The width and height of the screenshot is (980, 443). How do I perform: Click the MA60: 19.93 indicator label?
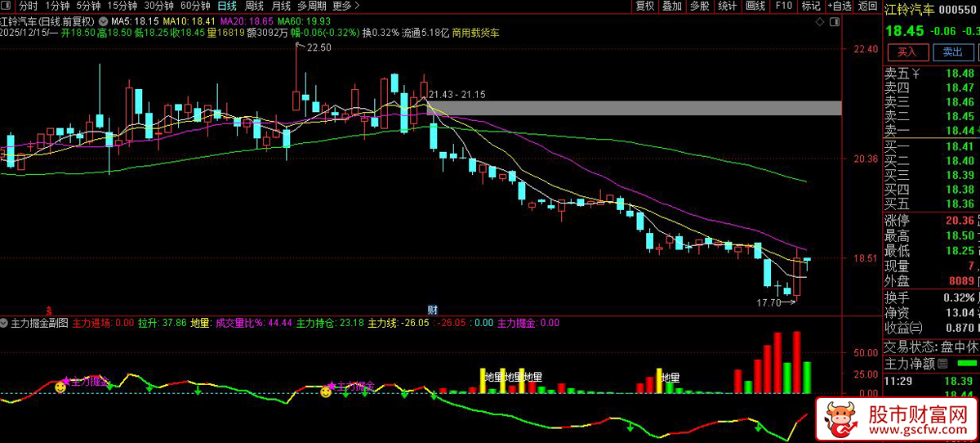(304, 20)
